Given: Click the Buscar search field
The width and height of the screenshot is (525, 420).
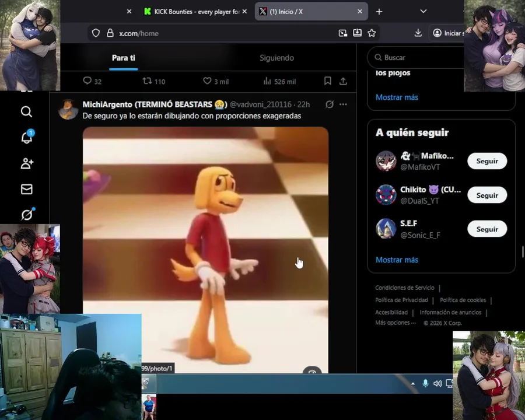Looking at the screenshot, I should pos(416,58).
